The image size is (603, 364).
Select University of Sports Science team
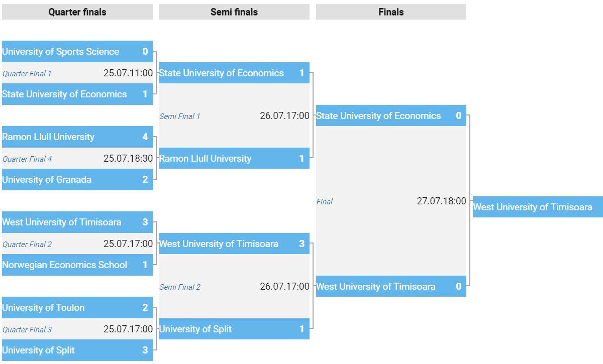coord(77,52)
